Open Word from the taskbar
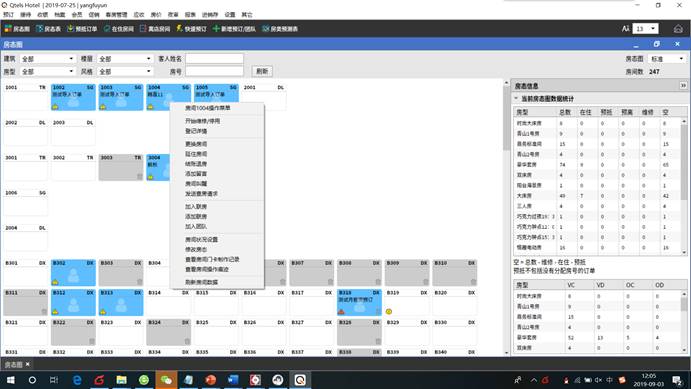Viewport: 691px width, 389px height. (233, 380)
